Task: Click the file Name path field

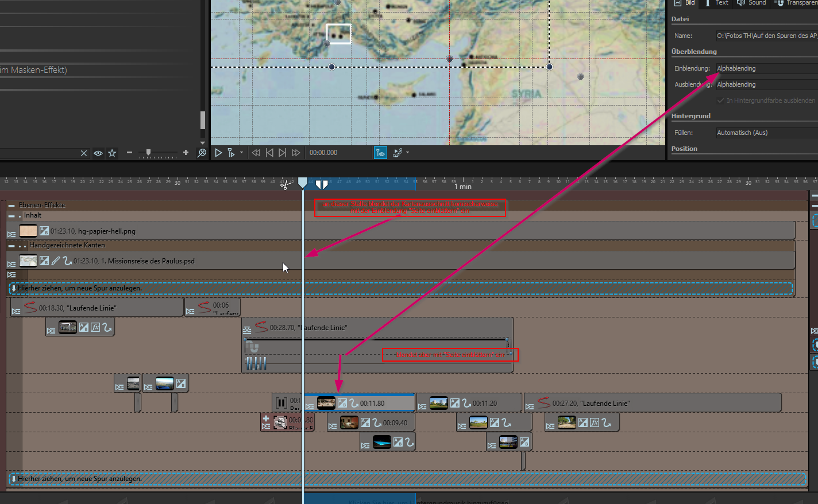Action: click(x=767, y=36)
